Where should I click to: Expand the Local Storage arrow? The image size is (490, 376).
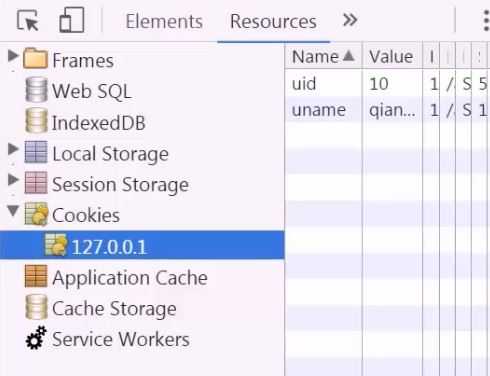pos(13,149)
